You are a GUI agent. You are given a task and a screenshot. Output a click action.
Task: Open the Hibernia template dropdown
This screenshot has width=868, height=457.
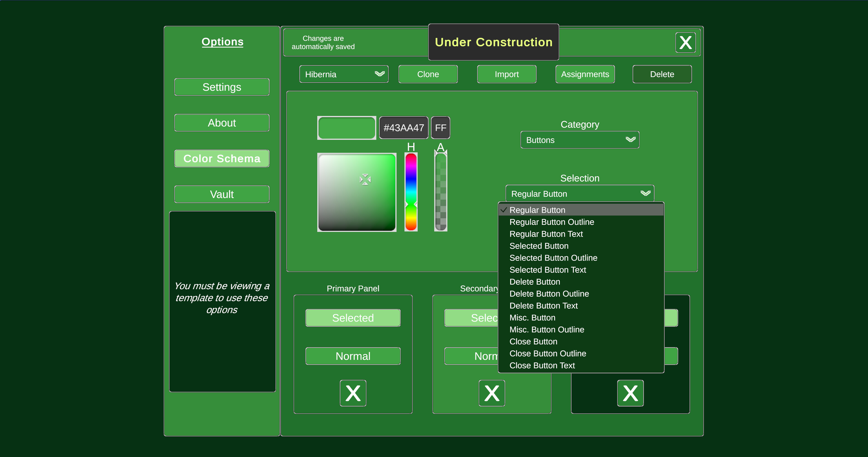(x=344, y=74)
